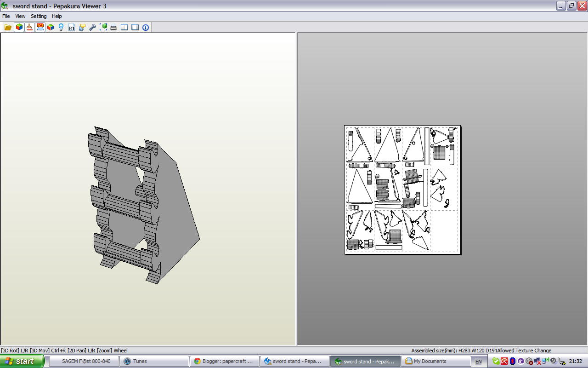Select the texture paint display icon
588x368 pixels.
pos(29,27)
